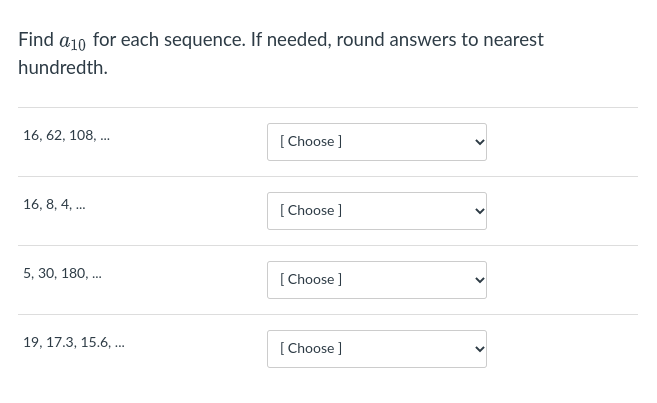Click the a10 math symbol in the question

[73, 42]
